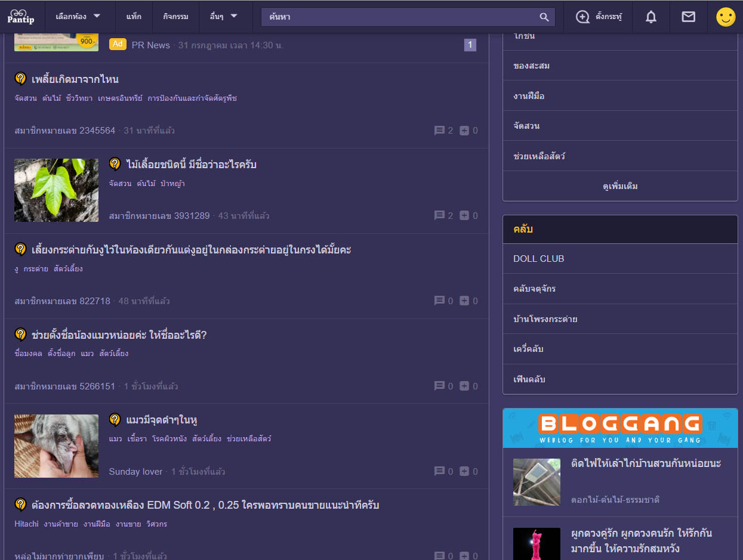Expand tag list with ดูเพิ่มเติม
The height and width of the screenshot is (560, 743).
click(620, 186)
